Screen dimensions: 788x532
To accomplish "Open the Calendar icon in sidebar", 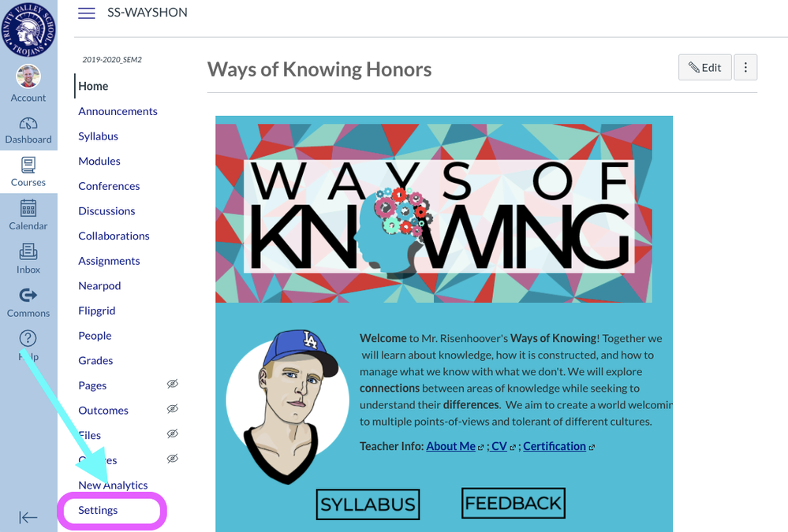I will (28, 209).
